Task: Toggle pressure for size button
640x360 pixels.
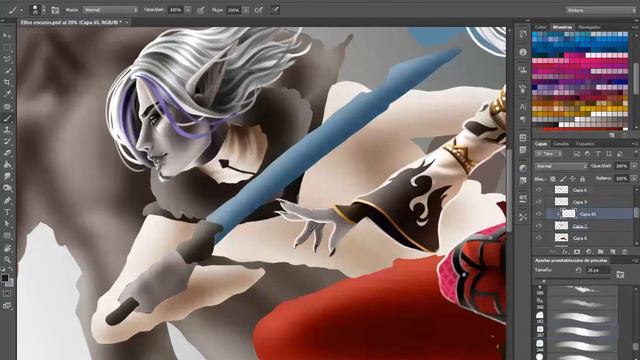Action: [x=275, y=10]
